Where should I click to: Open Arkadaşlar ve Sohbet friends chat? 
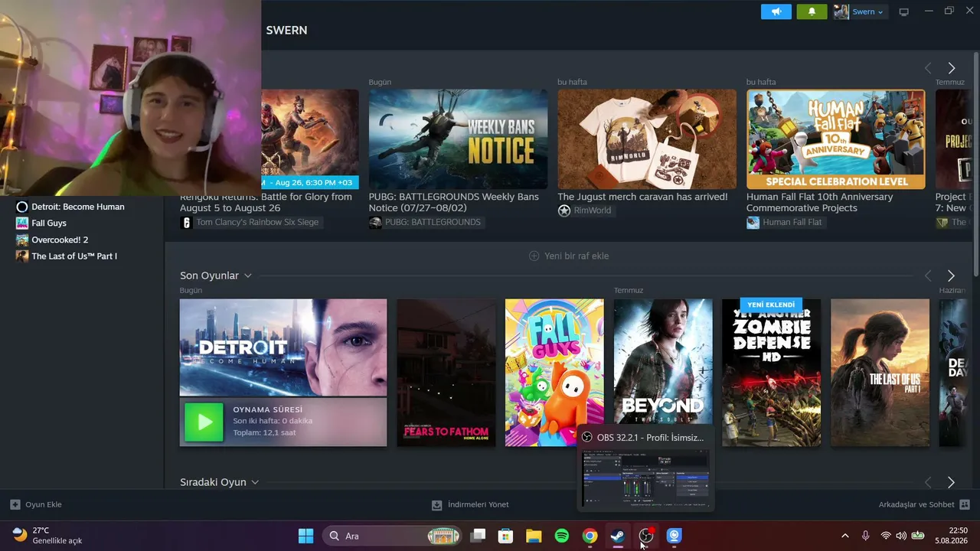924,504
